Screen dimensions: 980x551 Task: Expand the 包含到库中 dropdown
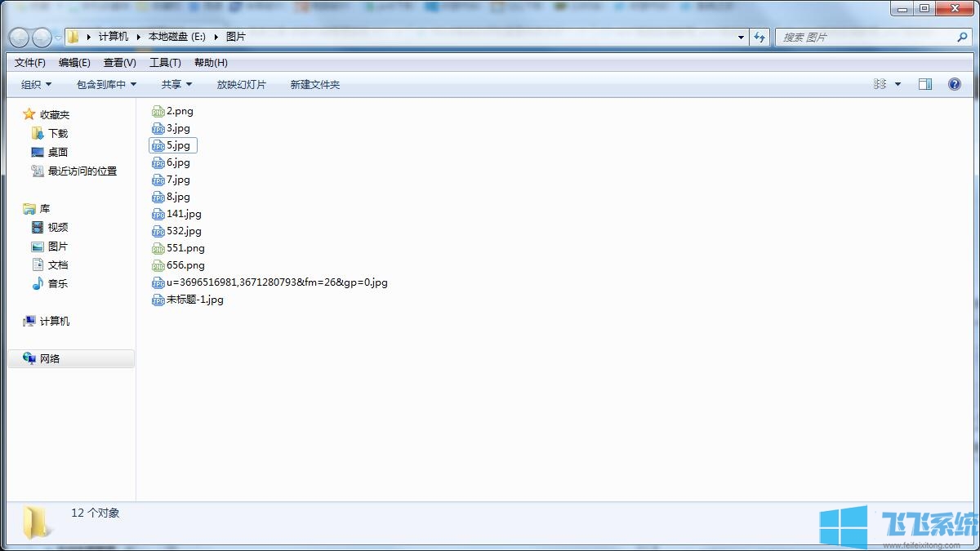pyautogui.click(x=106, y=84)
